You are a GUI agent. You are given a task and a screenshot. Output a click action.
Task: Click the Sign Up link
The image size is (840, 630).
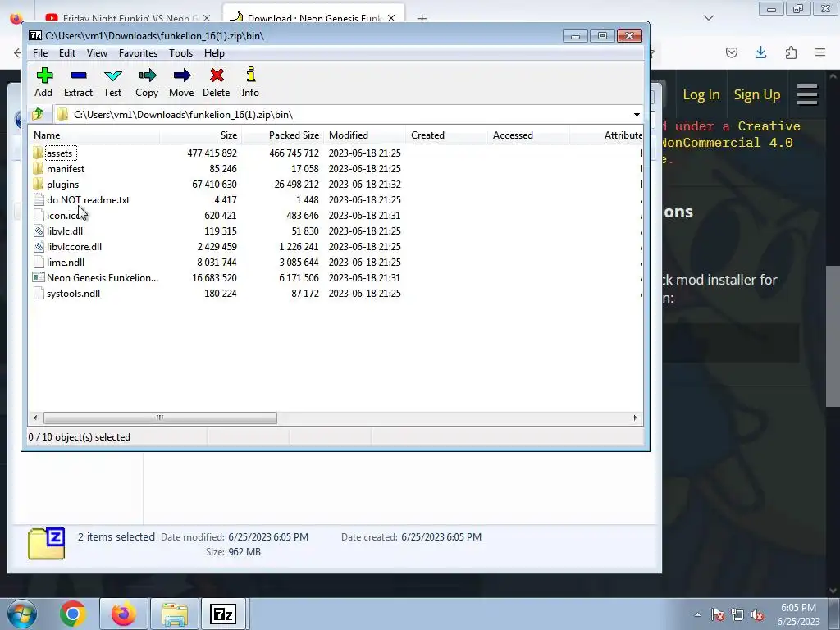point(757,95)
